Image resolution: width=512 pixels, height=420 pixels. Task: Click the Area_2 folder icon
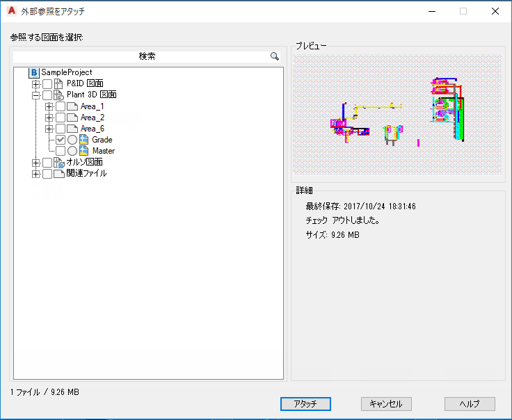tap(72, 118)
